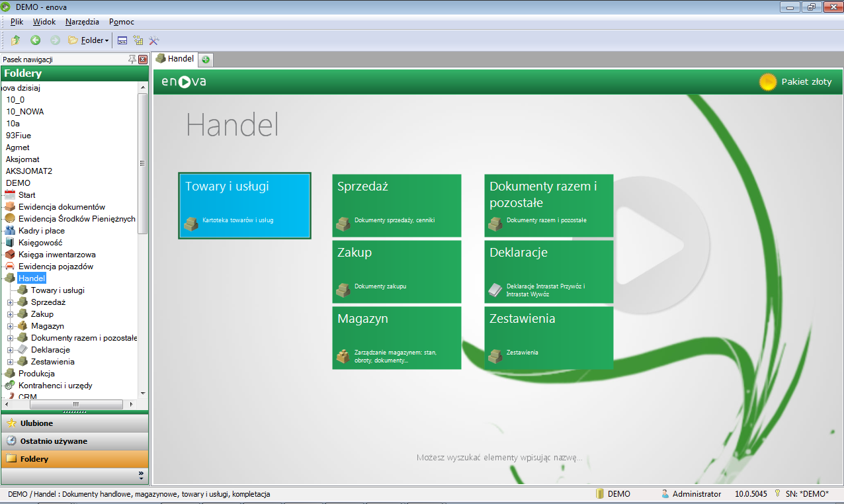Select Aksjomat database entry
The width and height of the screenshot is (844, 504).
[x=22, y=159]
